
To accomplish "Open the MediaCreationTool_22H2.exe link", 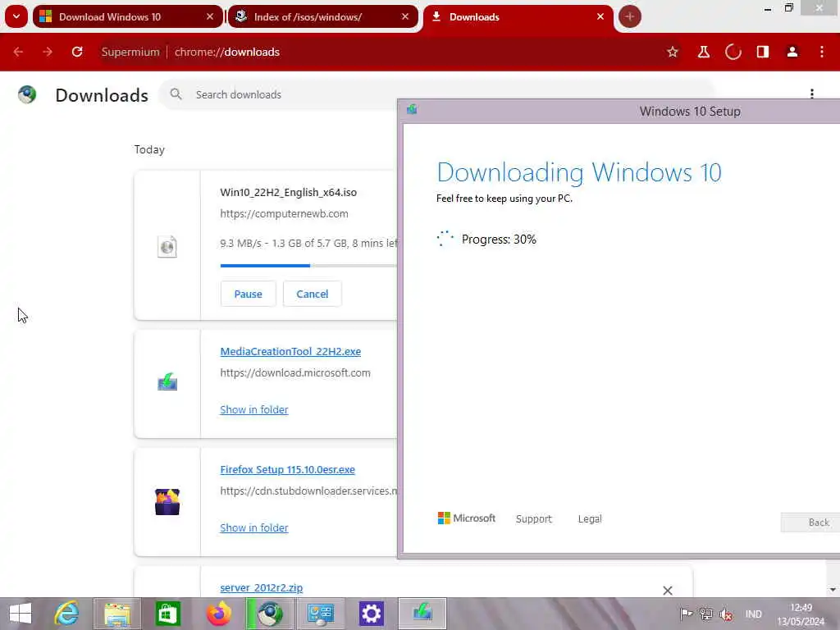I will click(x=290, y=351).
